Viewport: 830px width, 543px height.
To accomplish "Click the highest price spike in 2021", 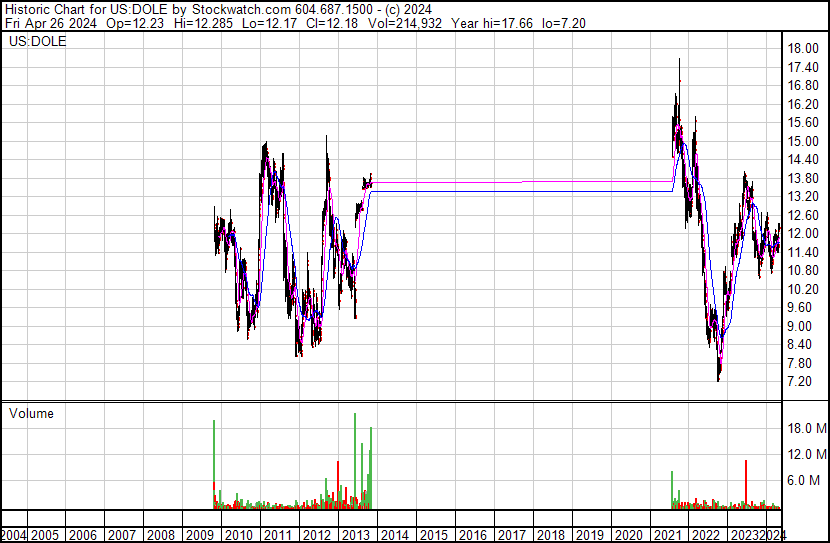I will click(x=680, y=62).
